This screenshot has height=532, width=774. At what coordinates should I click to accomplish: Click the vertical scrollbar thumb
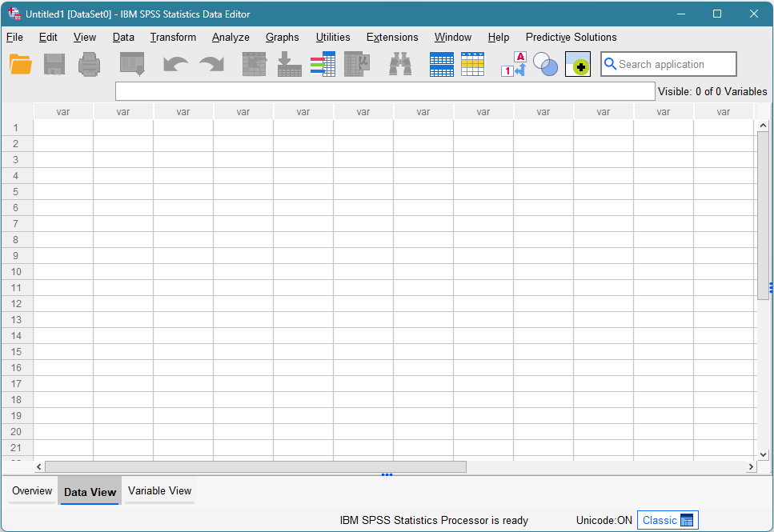(763, 216)
